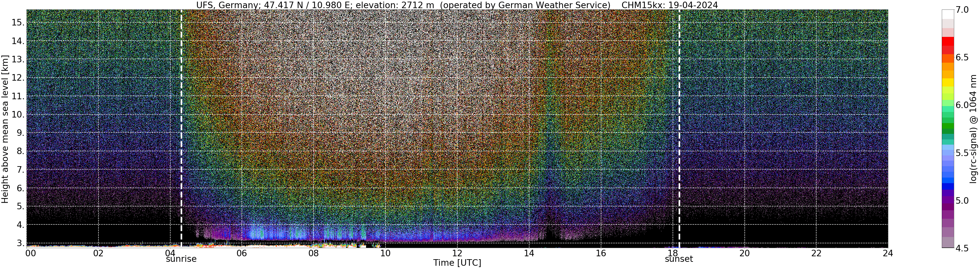Click the 'Time [UTC]' axis label

coord(457,263)
